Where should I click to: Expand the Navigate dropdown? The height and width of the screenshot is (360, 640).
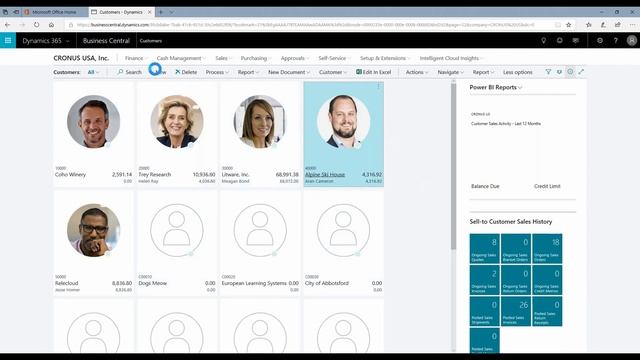pyautogui.click(x=451, y=72)
